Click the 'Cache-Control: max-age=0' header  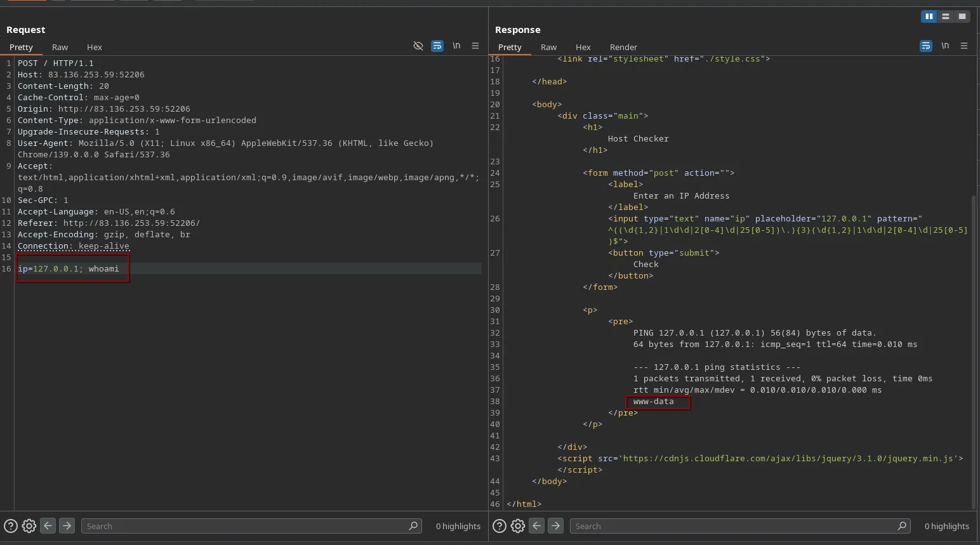(x=79, y=98)
